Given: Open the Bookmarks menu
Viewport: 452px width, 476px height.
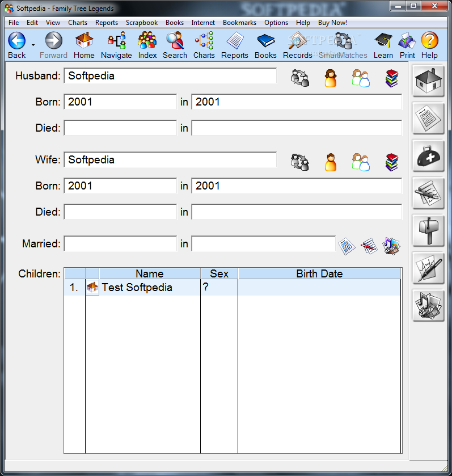Looking at the screenshot, I should [239, 23].
